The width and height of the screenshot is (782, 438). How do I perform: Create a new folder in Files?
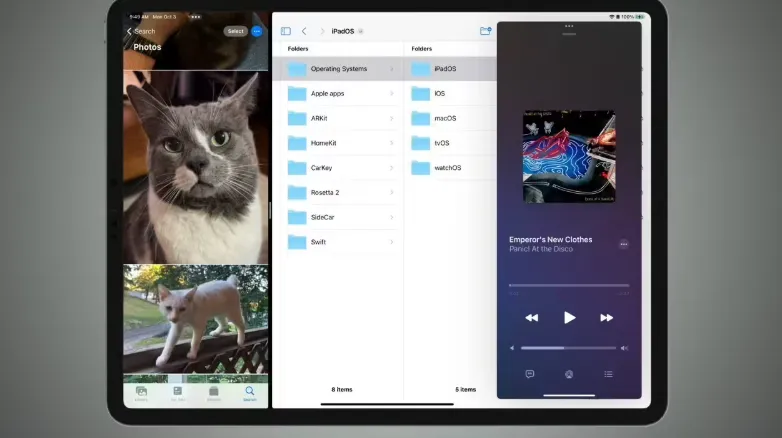485,31
